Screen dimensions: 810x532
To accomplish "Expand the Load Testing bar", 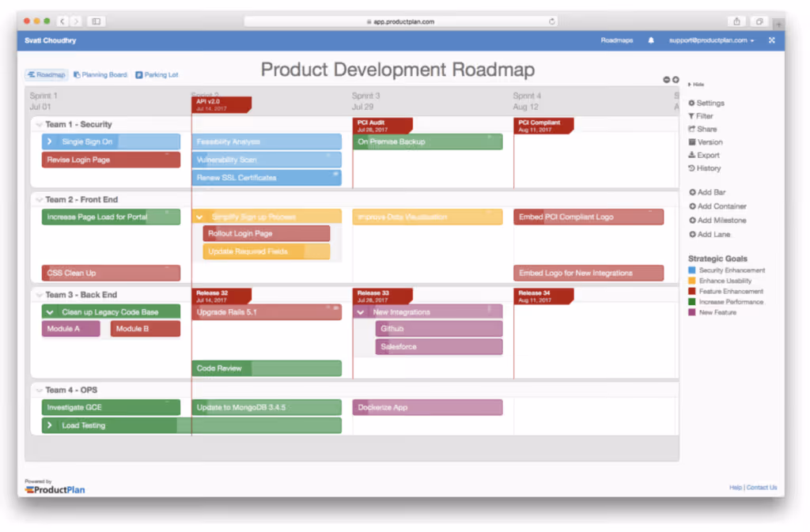I will [48, 424].
